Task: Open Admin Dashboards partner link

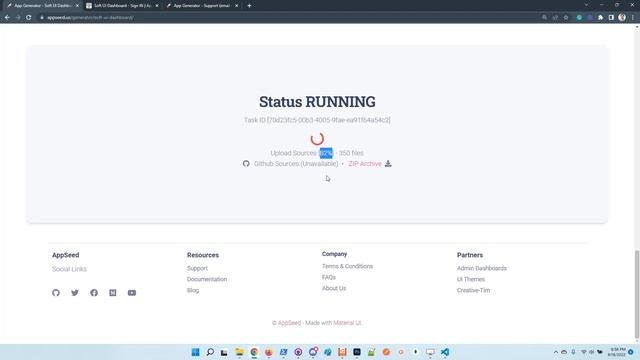Action: pos(482,268)
